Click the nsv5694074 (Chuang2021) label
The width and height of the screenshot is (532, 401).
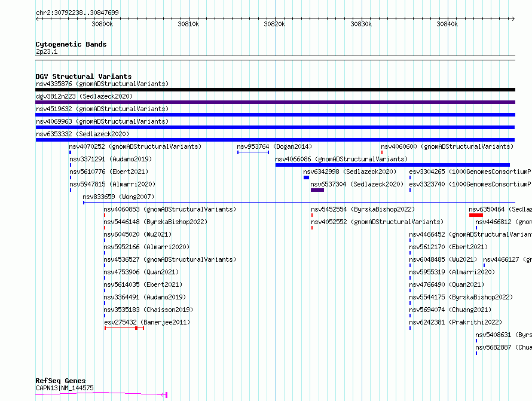click(450, 310)
